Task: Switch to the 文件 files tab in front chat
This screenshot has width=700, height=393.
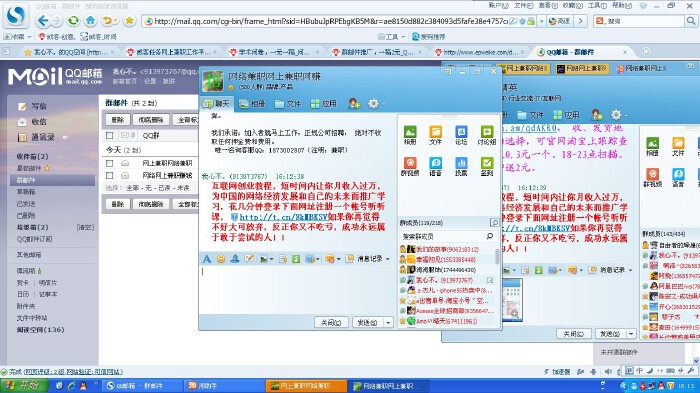Action: pyautogui.click(x=288, y=104)
